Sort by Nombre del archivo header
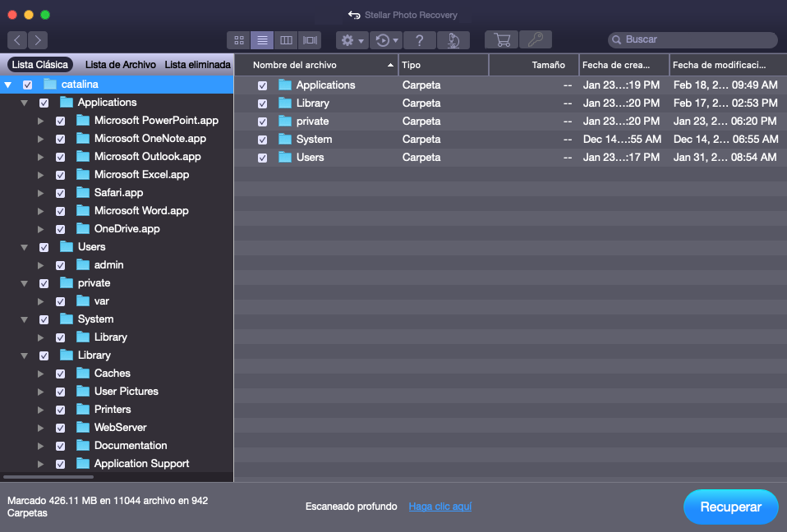This screenshot has height=532, width=787. point(316,65)
